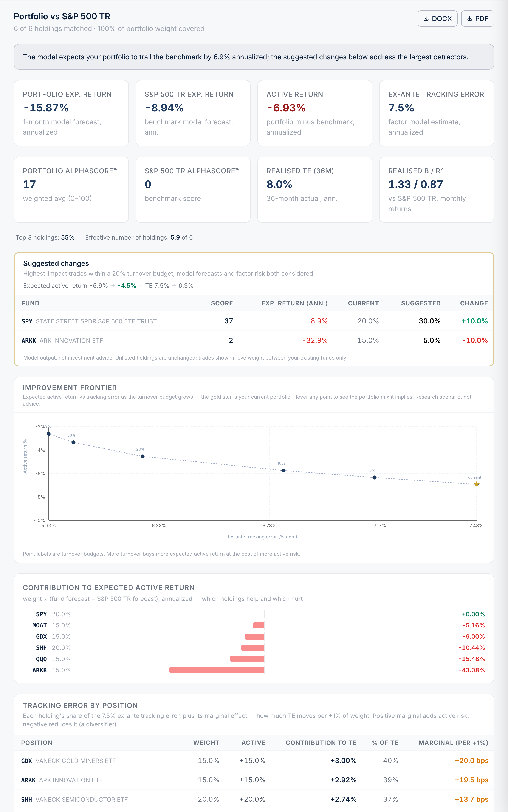Select the 10% turnover point on frontier chart
This screenshot has height=812, width=508.
coord(283,471)
